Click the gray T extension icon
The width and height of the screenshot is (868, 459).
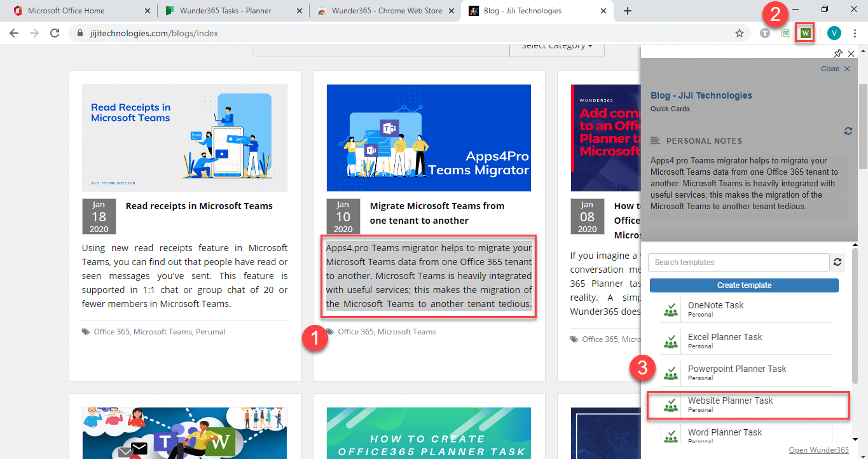(765, 33)
